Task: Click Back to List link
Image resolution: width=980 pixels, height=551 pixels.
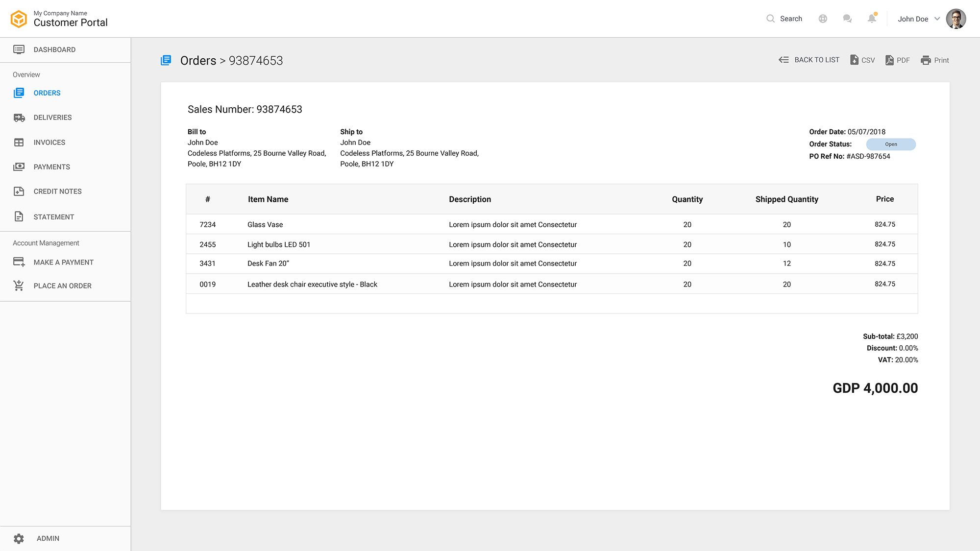Action: point(809,60)
